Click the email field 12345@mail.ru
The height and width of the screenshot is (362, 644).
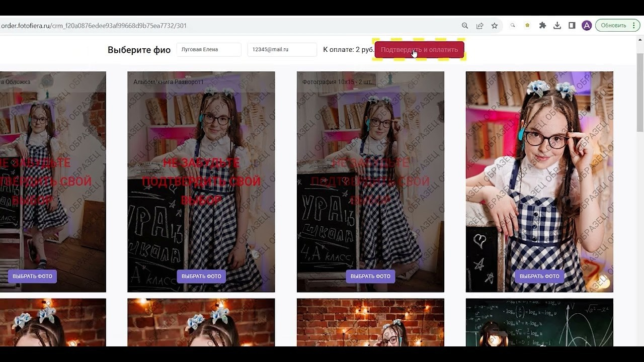[282, 50]
